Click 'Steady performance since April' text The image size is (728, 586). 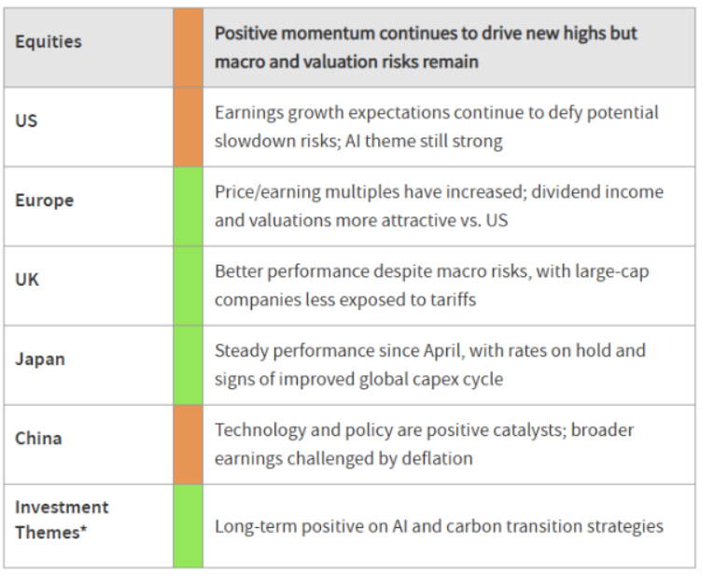[x=430, y=365]
